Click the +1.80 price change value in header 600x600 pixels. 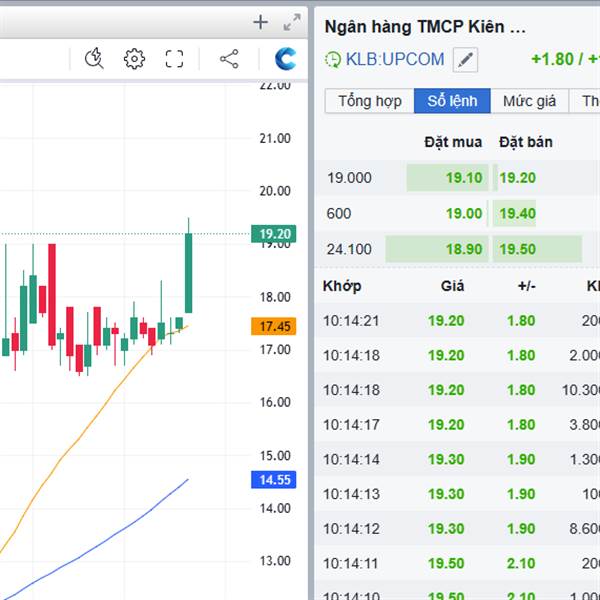pyautogui.click(x=553, y=59)
